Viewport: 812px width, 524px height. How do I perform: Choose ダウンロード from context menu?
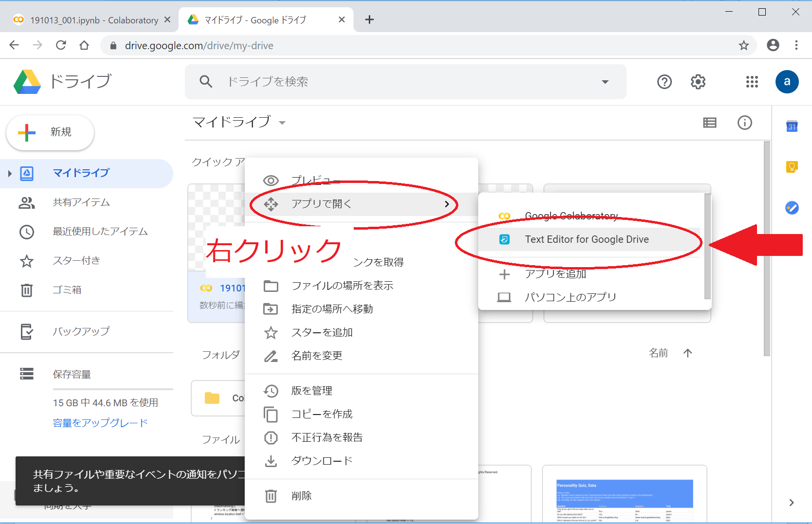click(322, 461)
